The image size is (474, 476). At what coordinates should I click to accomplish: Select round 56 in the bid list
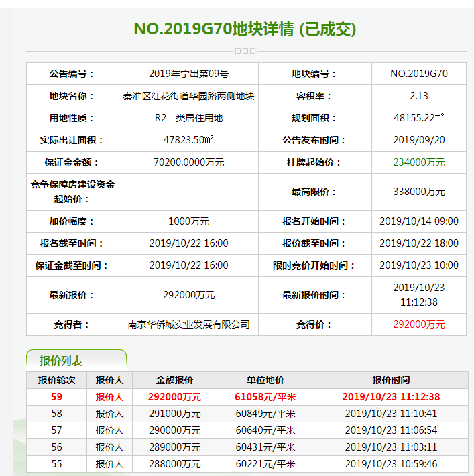coord(56,447)
